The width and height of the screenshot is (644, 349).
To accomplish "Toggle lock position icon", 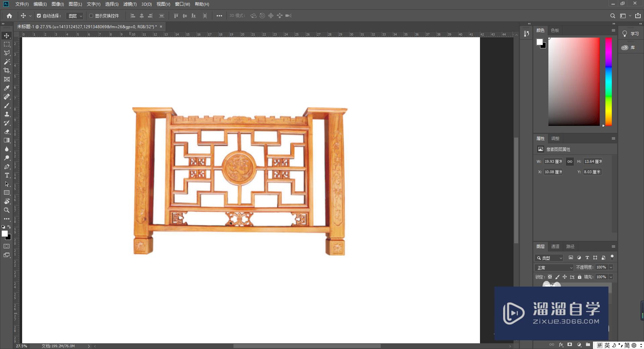I will (565, 277).
